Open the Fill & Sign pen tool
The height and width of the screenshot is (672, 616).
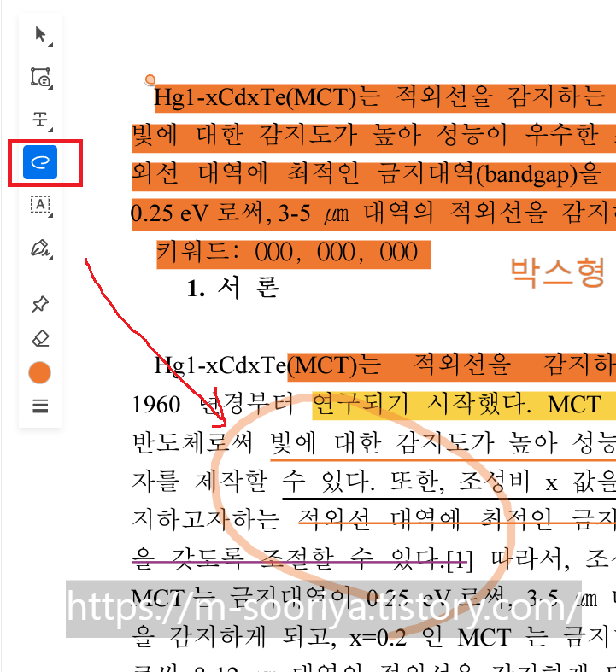(40, 248)
